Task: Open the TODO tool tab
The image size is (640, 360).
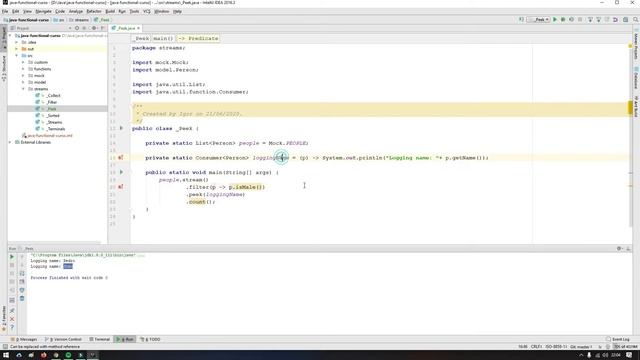Action: tap(150, 339)
